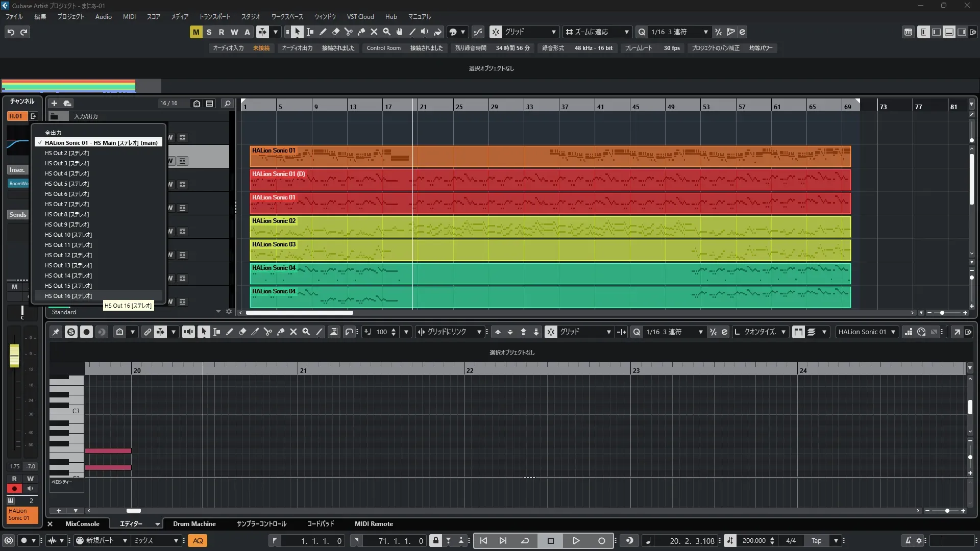Select the Scissors split tool in top toolbar
The image size is (980, 551).
pyautogui.click(x=349, y=32)
